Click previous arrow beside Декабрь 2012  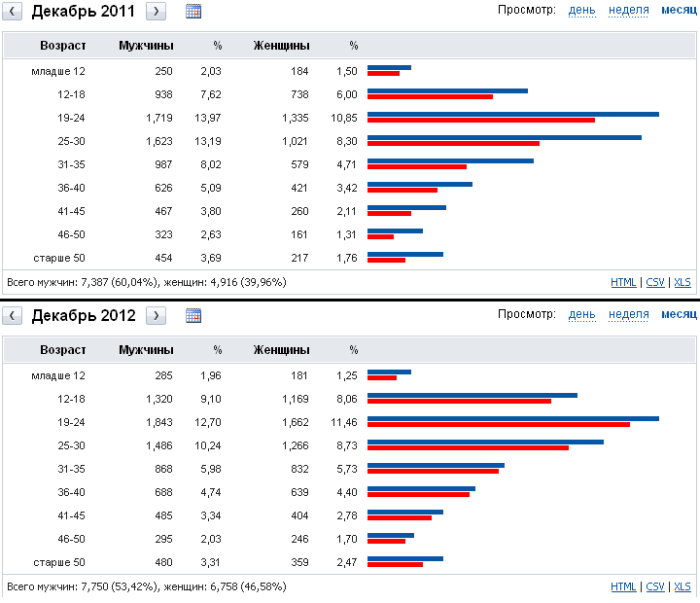[x=14, y=315]
